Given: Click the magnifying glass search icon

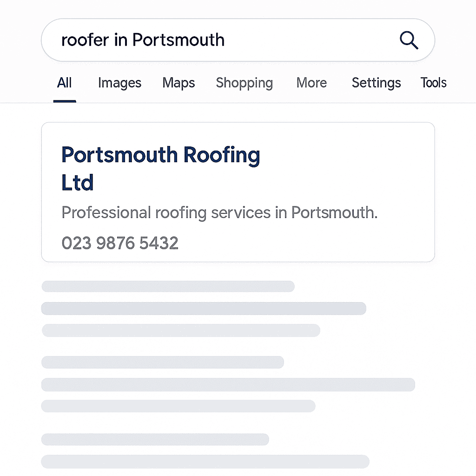Looking at the screenshot, I should 409,40.
